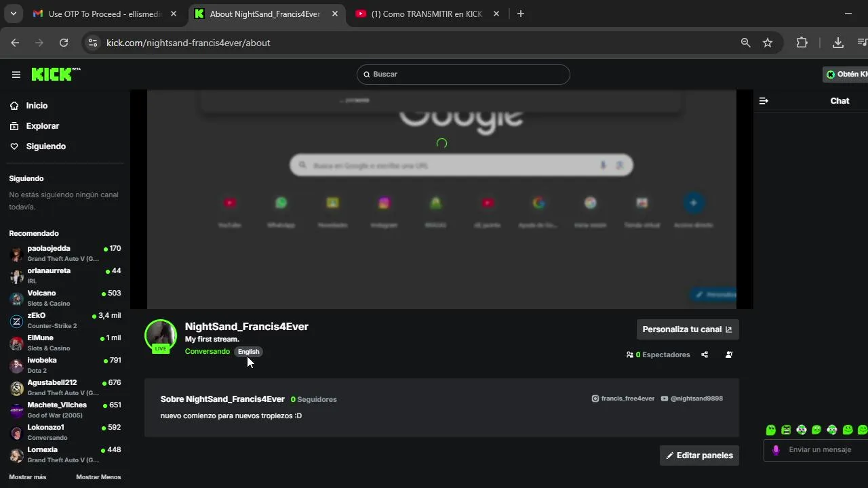
Task: Click the Siguiendo heart icon
Action: coord(14,146)
